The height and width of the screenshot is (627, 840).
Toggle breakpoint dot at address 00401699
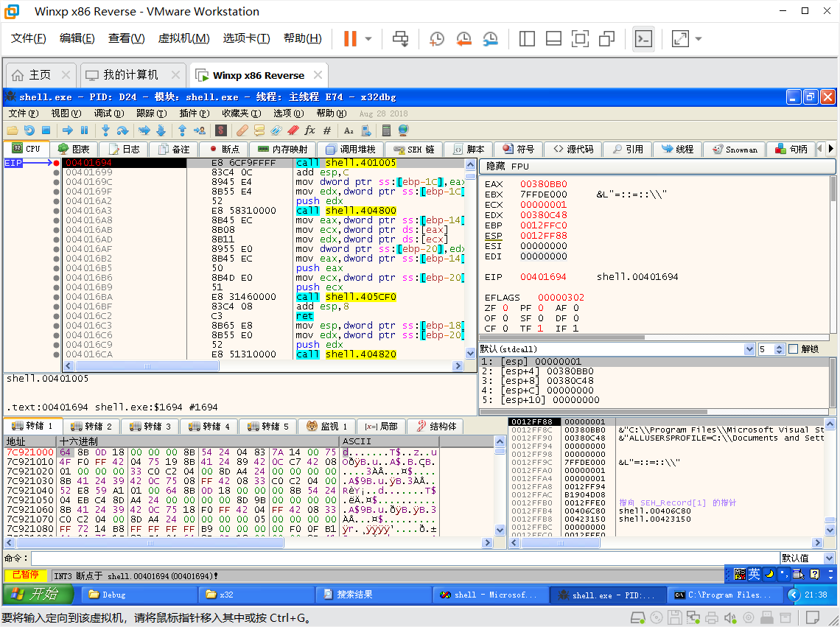coord(56,172)
